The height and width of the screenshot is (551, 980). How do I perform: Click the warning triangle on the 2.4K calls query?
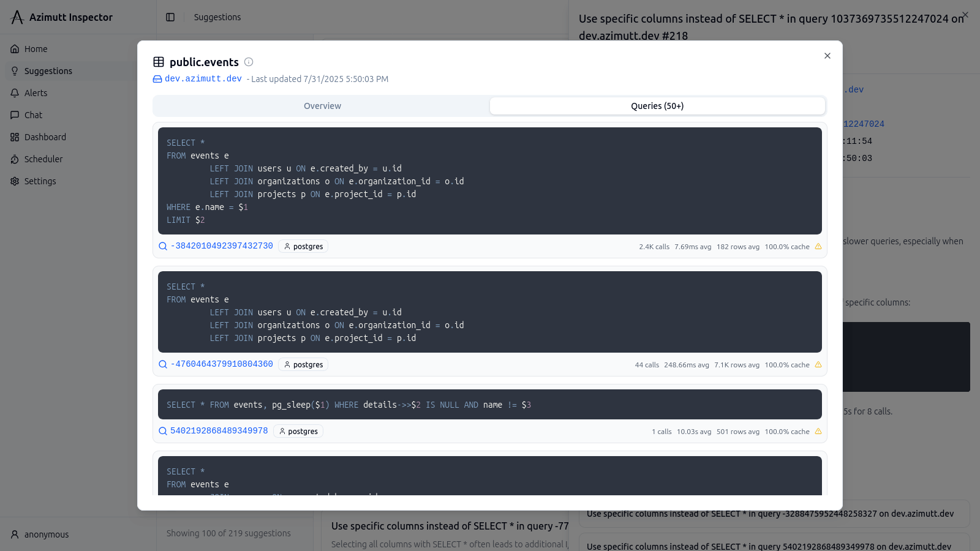pyautogui.click(x=818, y=247)
